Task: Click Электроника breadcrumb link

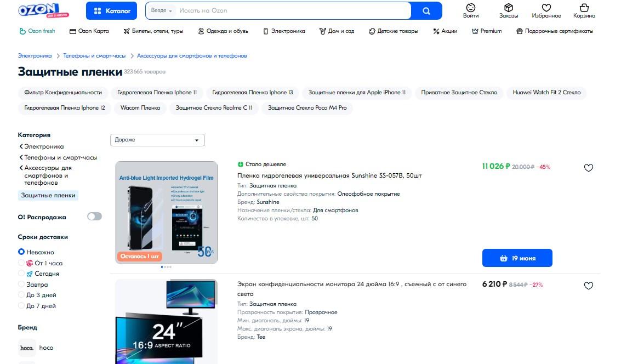Action: coord(35,56)
